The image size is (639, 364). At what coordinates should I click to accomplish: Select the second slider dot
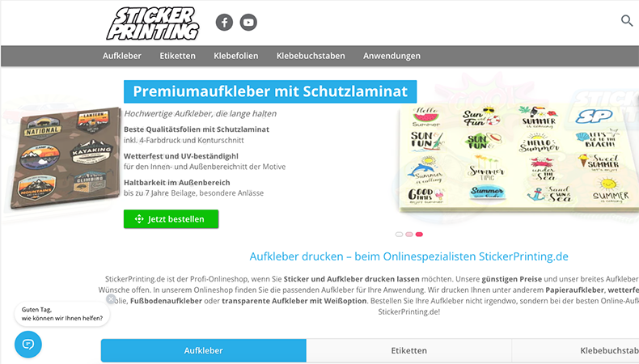coord(409,235)
